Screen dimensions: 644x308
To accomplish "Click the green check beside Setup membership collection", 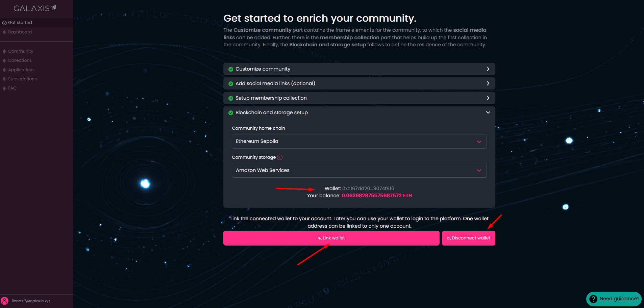I will [x=231, y=98].
